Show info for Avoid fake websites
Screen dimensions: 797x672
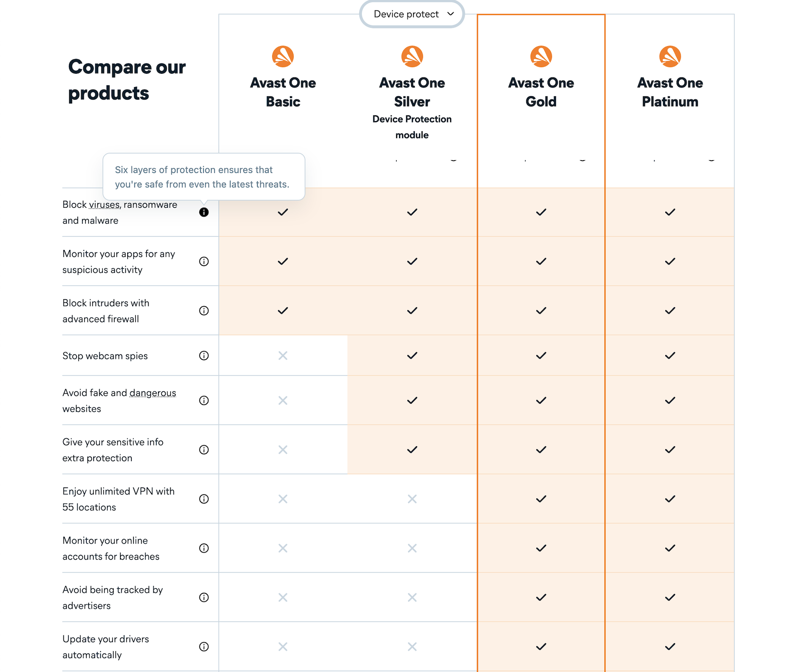204,400
